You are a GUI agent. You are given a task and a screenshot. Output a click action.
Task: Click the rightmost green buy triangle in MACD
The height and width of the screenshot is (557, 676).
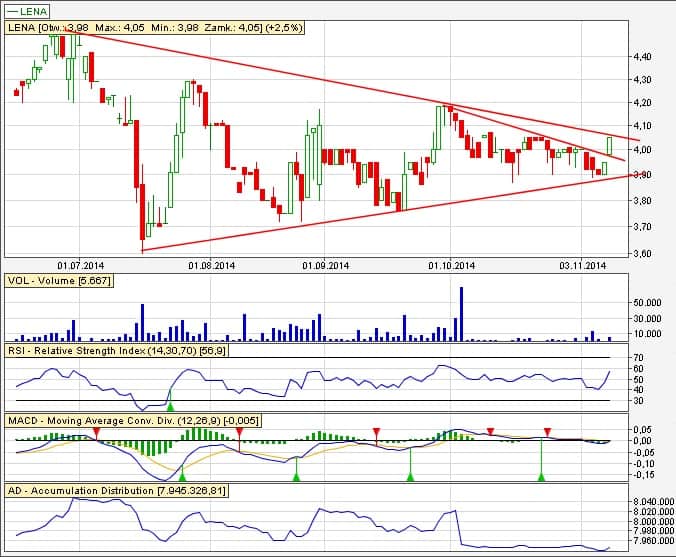pos(541,477)
